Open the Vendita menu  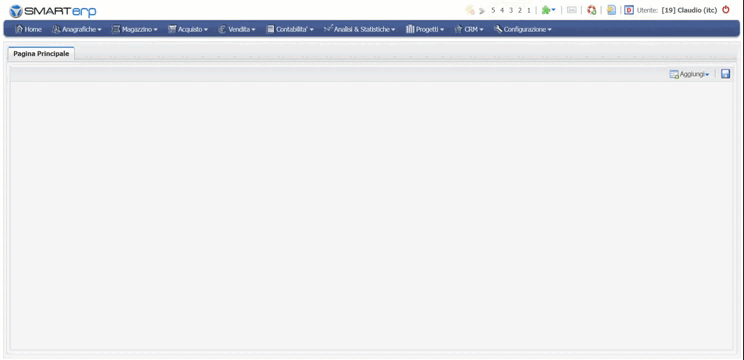point(237,29)
